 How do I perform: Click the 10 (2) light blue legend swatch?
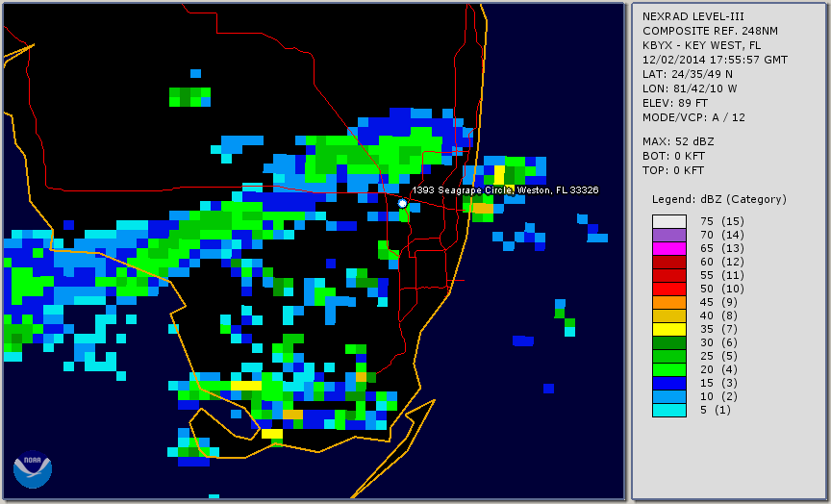coord(669,396)
